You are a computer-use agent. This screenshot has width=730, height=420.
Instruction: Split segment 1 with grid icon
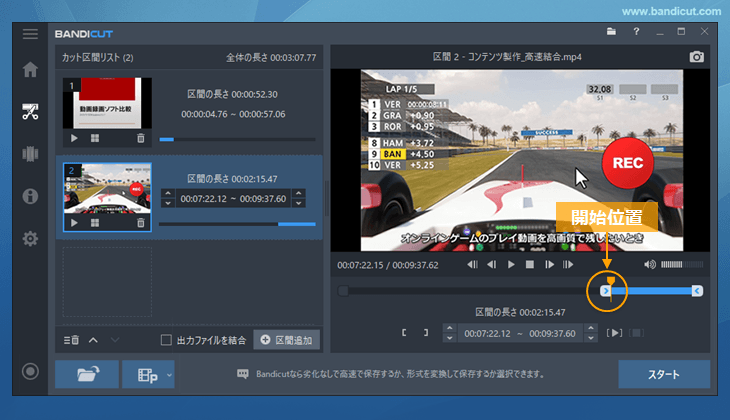[x=95, y=138]
